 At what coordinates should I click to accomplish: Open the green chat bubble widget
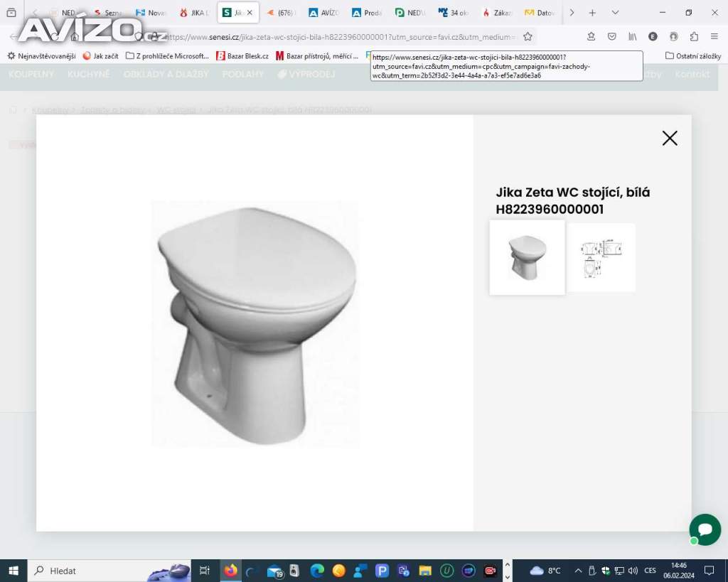705,529
